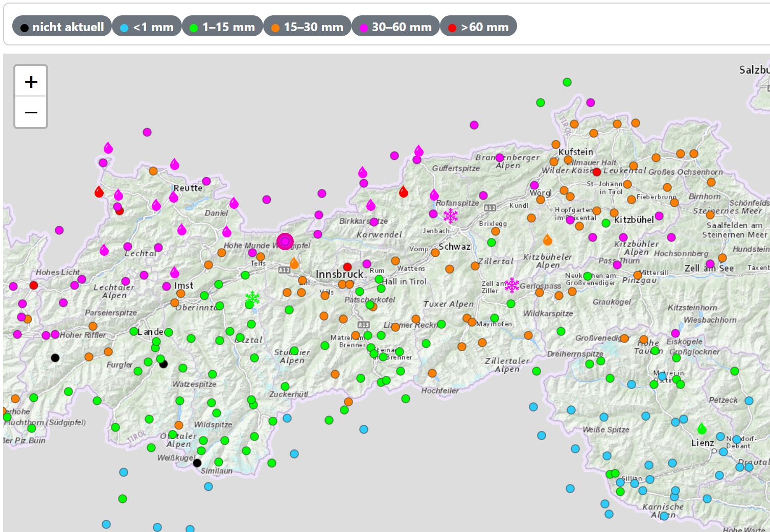Select black station dot south of Landeck
The image size is (770, 532).
coord(164,364)
